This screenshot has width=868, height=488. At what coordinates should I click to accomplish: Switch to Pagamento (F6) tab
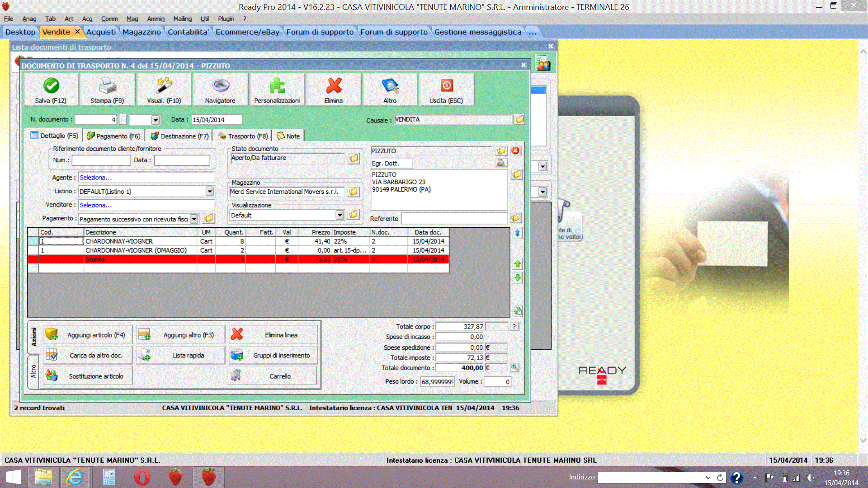(x=114, y=136)
